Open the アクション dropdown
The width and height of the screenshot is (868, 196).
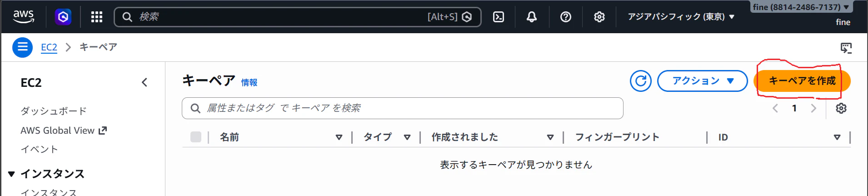coord(702,81)
